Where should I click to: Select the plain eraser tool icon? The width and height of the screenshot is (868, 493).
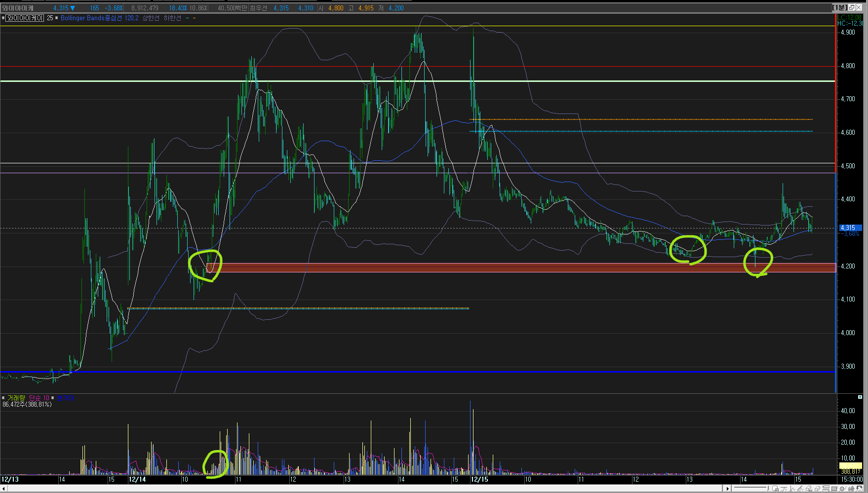coord(817,489)
